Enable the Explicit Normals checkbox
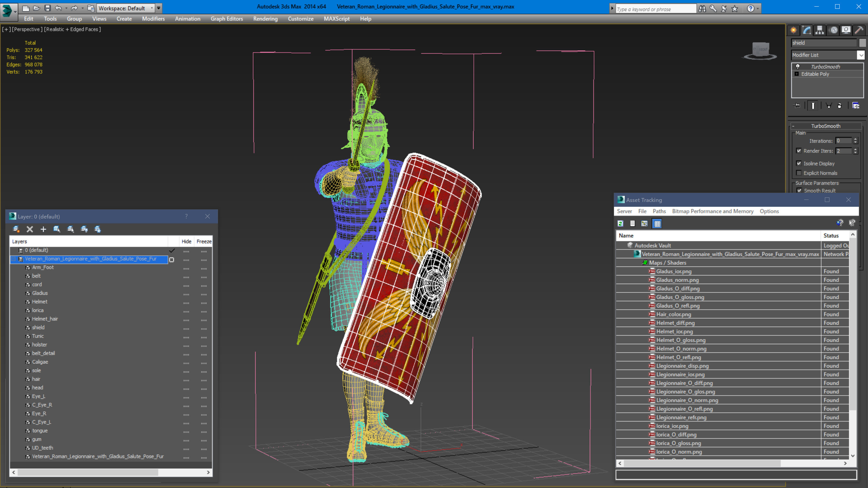 (799, 173)
